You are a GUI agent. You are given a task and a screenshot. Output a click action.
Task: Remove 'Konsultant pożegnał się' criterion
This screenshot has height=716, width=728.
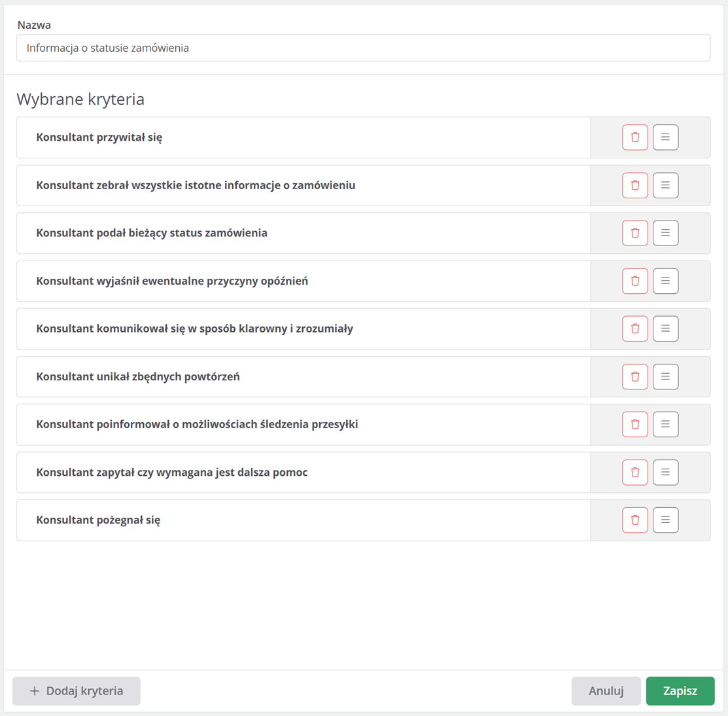634,520
